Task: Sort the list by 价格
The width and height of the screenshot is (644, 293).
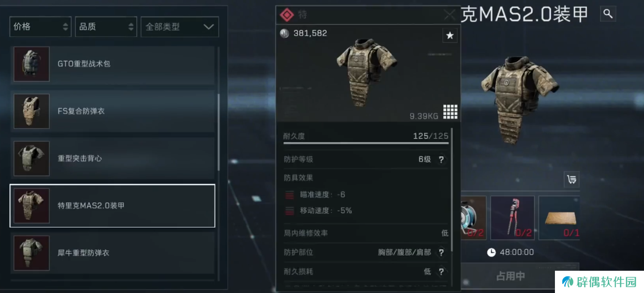Action: 41,27
